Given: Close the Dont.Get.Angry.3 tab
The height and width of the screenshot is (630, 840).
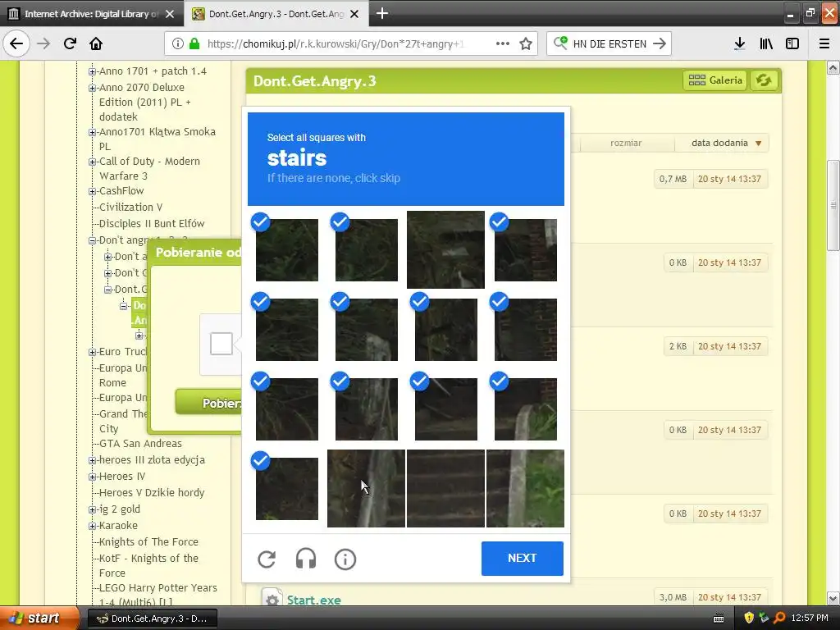Looking at the screenshot, I should coord(354,14).
